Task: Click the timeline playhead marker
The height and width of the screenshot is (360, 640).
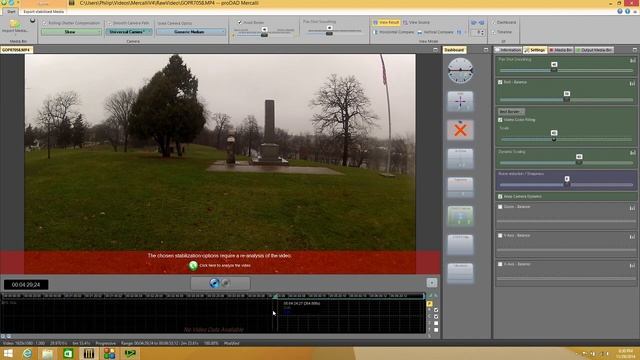Action: (x=275, y=296)
